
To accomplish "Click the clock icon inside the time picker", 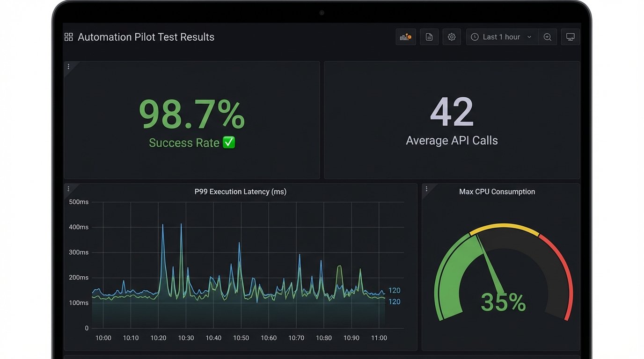I will (x=474, y=36).
